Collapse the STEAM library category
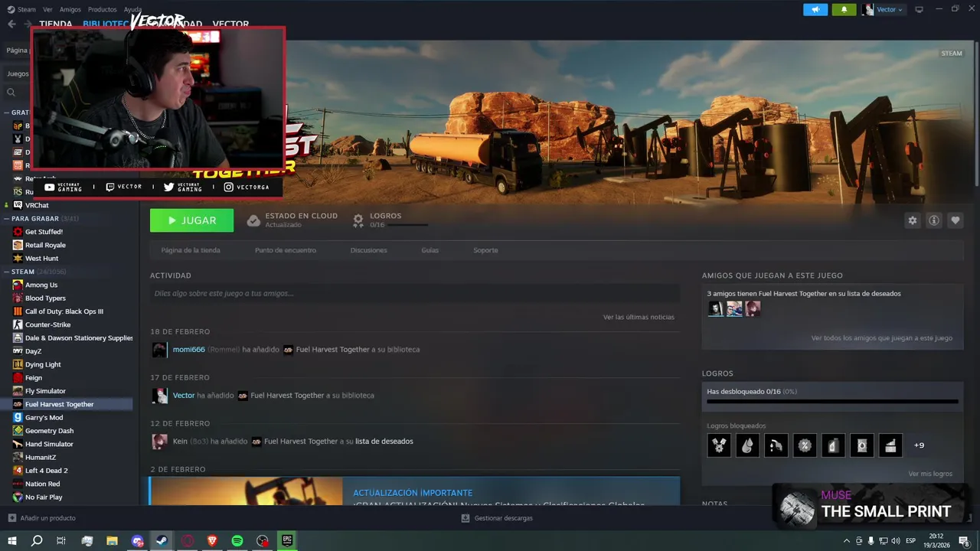This screenshot has height=551, width=980. pos(6,272)
